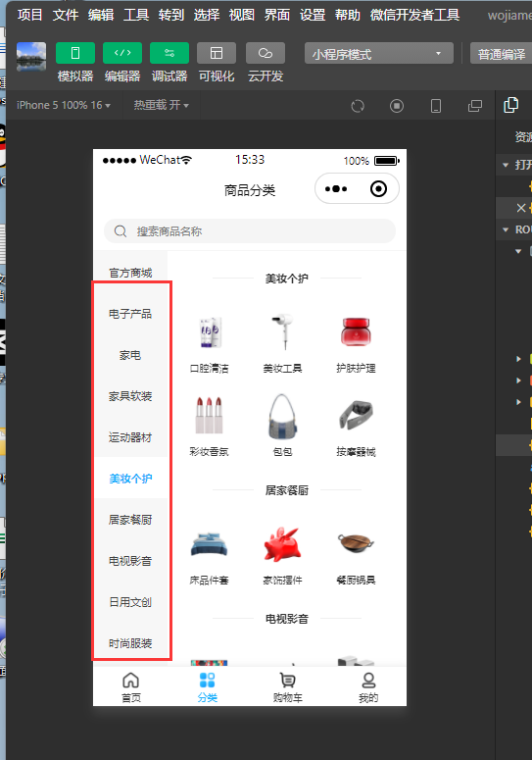The image size is (532, 760).
Task: Select the 美妆个护 category in sidebar
Action: point(130,479)
